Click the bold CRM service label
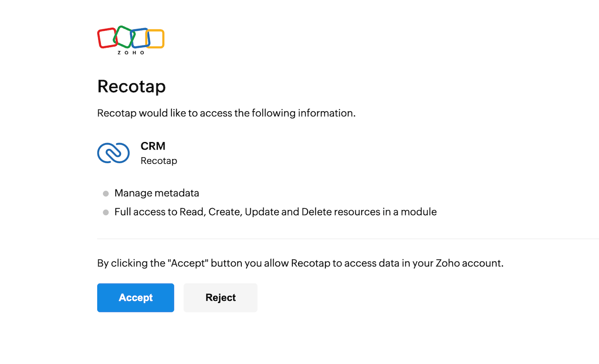599x364 pixels. point(153,146)
